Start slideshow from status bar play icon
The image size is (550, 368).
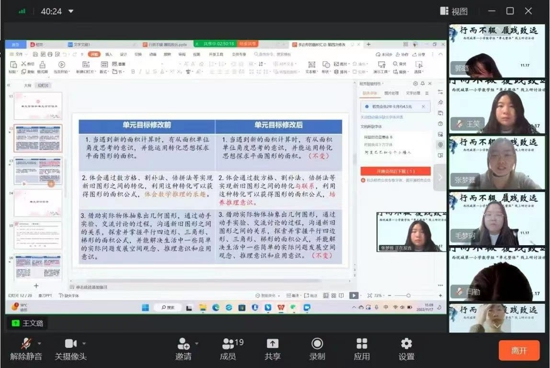point(354,295)
